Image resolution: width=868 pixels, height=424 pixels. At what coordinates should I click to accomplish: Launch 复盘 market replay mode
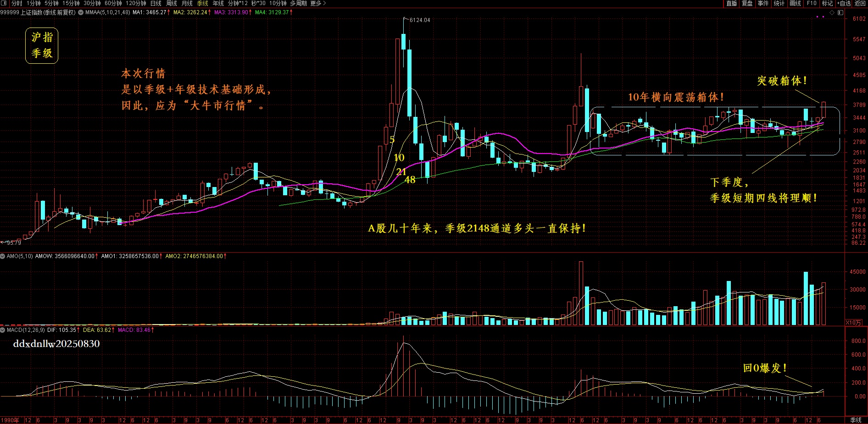[x=747, y=4]
